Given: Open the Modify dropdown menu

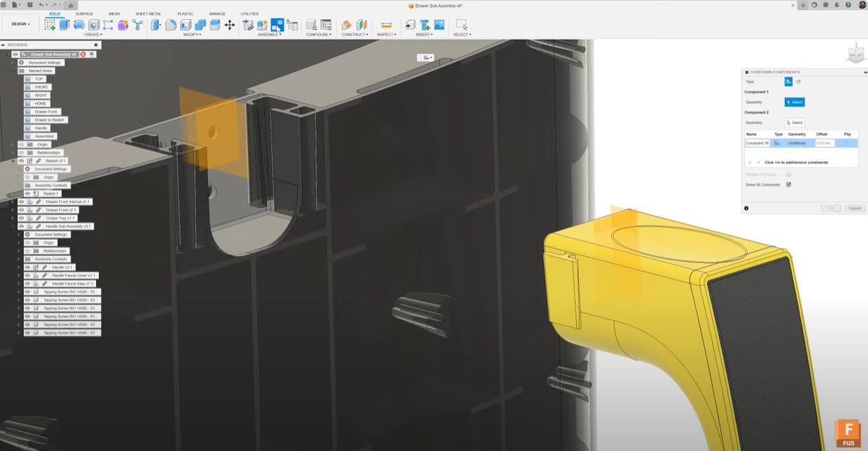Looking at the screenshot, I should tap(192, 35).
